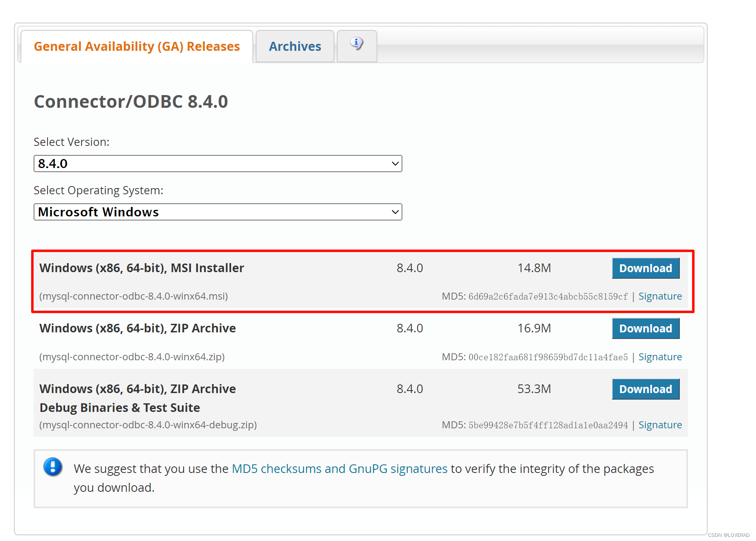Download the Windows ZIP Archive

pos(645,328)
